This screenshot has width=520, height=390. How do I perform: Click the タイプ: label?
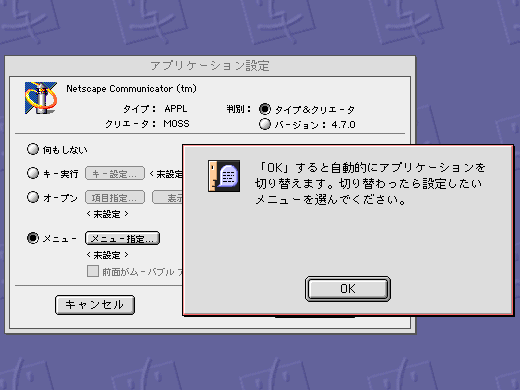tap(139, 109)
